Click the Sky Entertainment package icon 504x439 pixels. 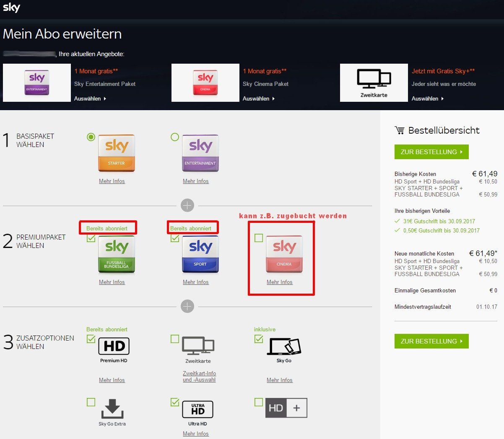point(200,153)
